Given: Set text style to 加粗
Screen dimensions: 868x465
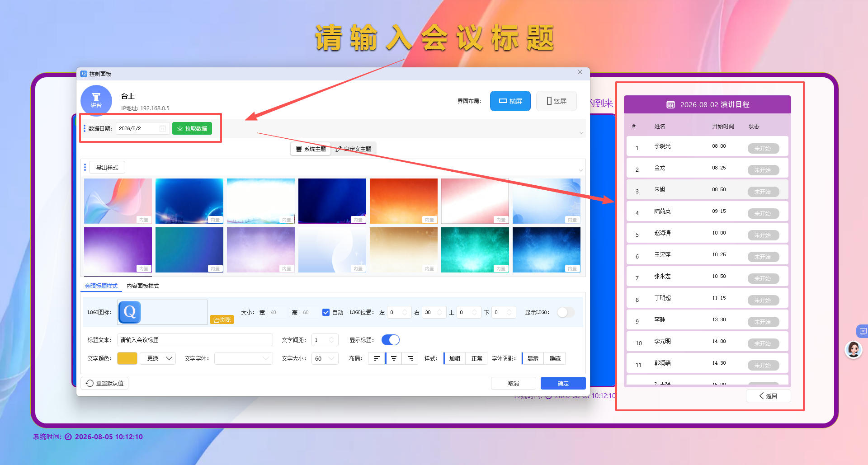Looking at the screenshot, I should click(x=454, y=358).
